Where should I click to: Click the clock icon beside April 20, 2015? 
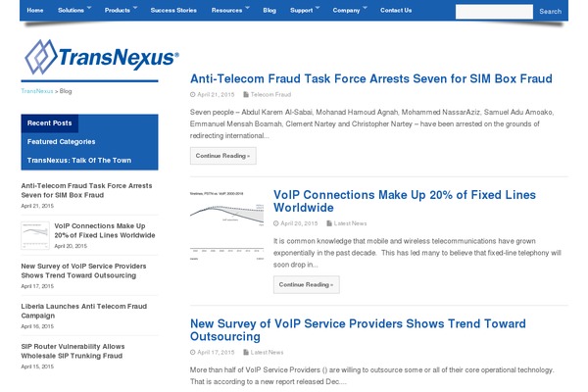(276, 223)
